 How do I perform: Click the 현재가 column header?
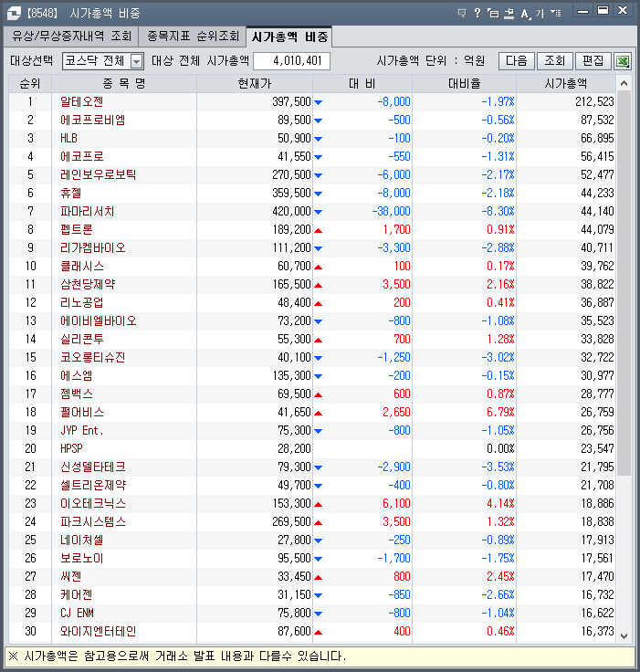pos(255,84)
